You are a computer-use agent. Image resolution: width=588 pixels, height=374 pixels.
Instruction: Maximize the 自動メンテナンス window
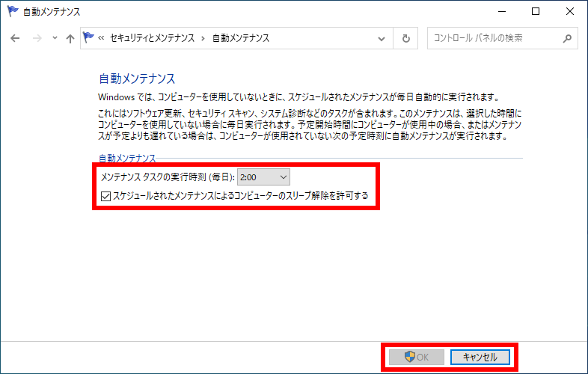[x=536, y=11]
